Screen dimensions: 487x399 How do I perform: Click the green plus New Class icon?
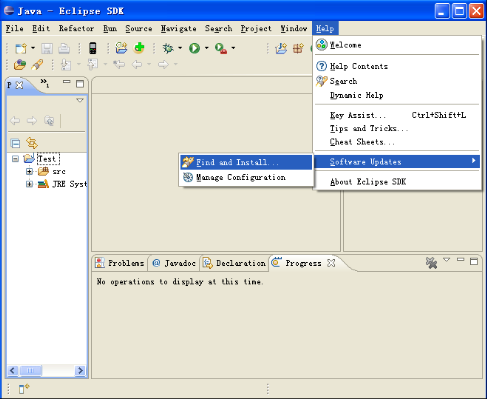tap(139, 48)
